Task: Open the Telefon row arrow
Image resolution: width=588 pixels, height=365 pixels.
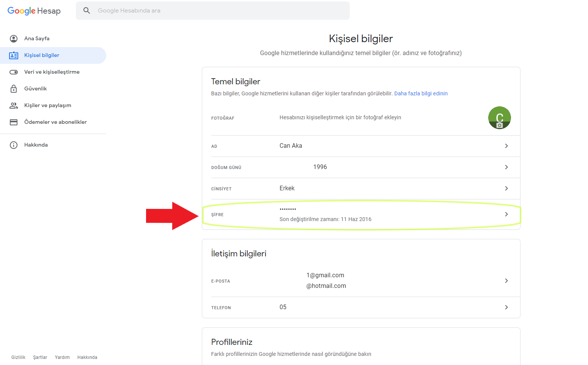Action: [506, 307]
